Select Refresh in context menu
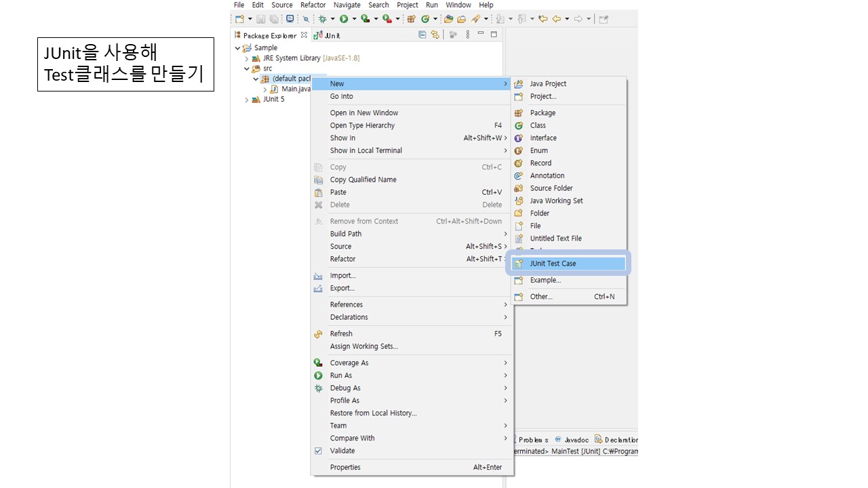This screenshot has width=868, height=488. (411, 334)
